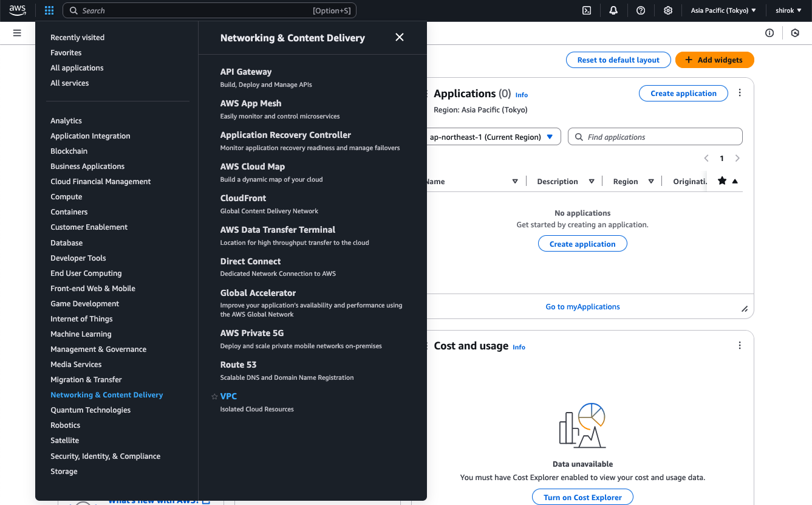This screenshot has height=505, width=812.
Task: Open Applications widget three-dot menu
Action: 740,93
